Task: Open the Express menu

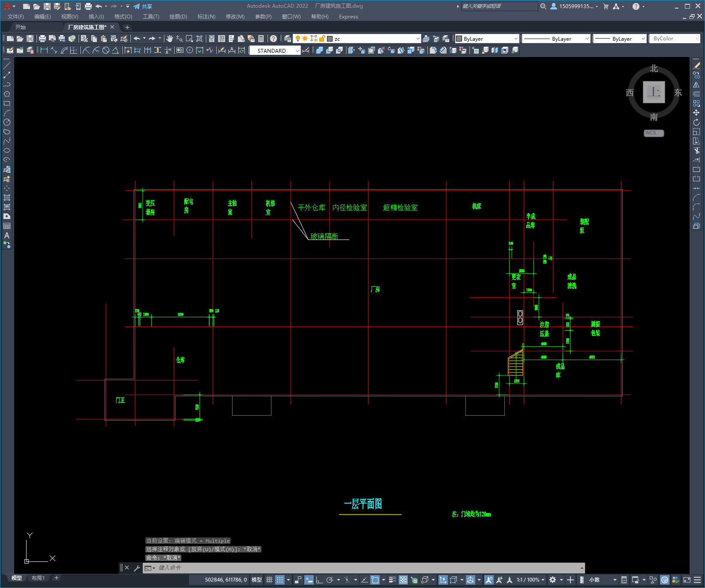Action: tap(348, 17)
